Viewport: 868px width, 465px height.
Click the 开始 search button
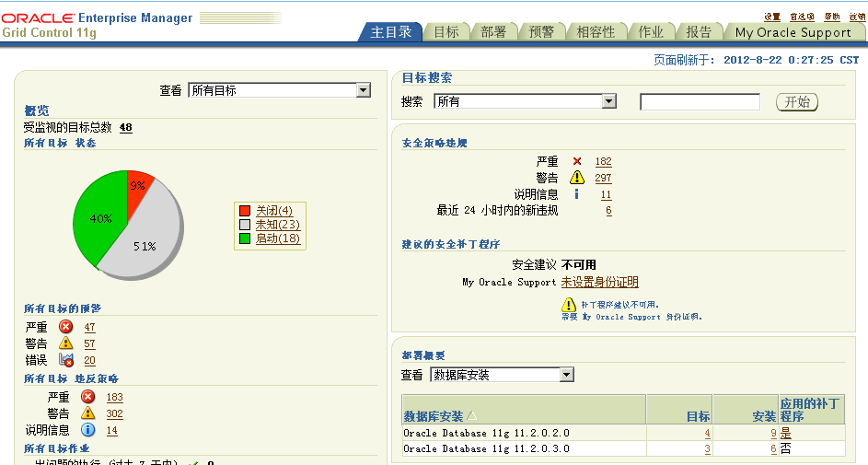click(797, 102)
